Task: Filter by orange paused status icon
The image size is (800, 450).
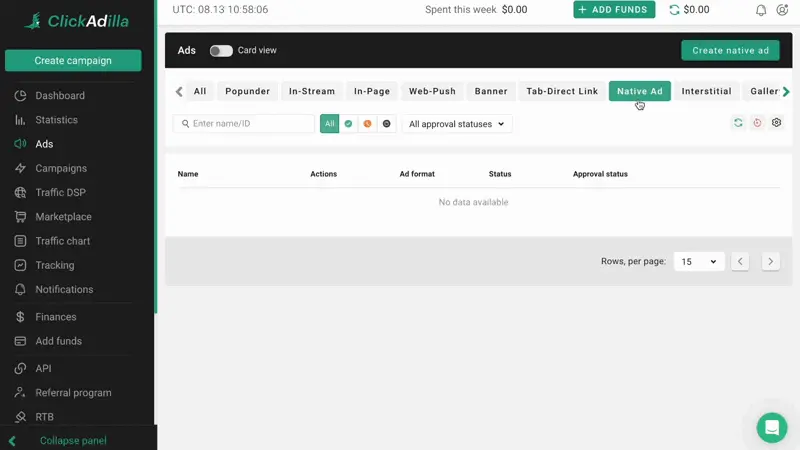Action: tap(367, 124)
